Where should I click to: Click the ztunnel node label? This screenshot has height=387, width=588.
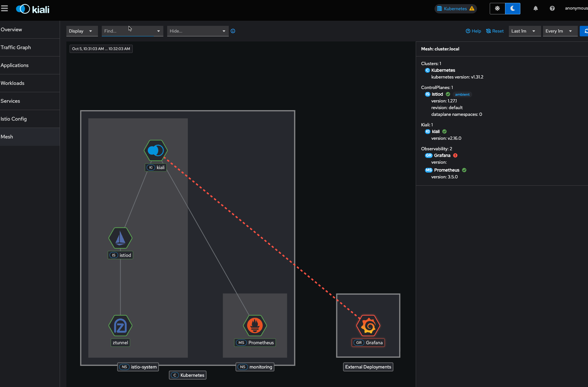tap(120, 343)
